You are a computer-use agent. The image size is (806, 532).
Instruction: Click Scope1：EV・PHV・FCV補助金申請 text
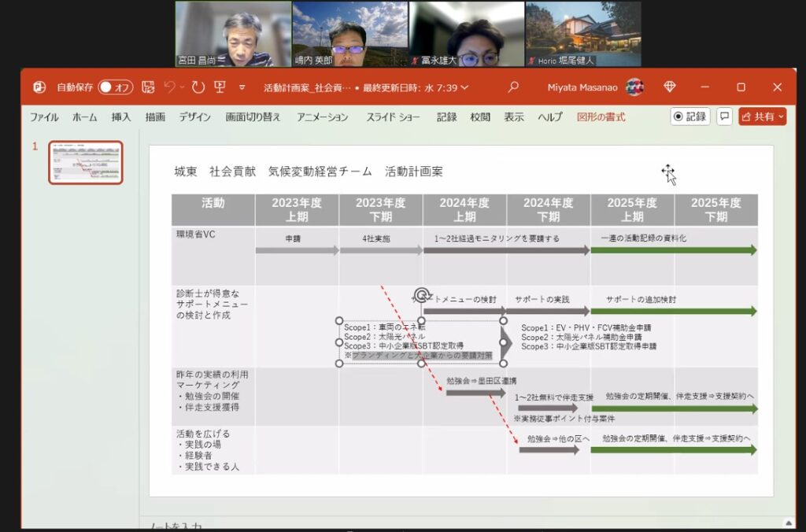(586, 328)
